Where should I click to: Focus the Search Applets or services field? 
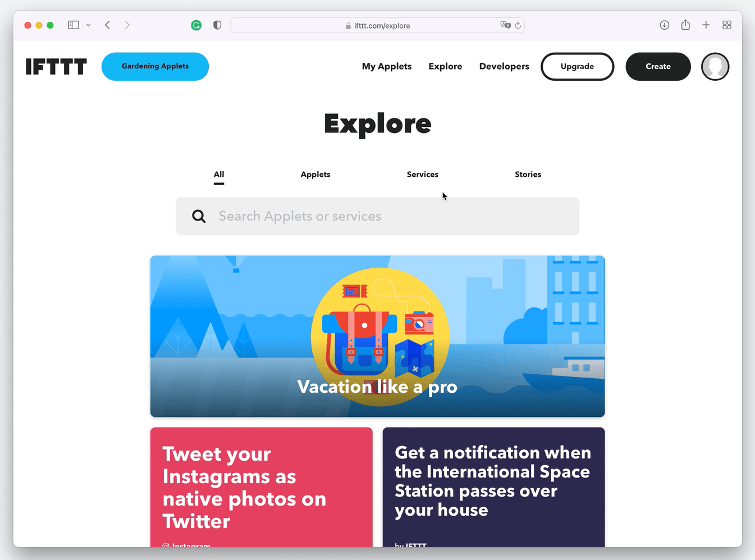[x=377, y=216]
